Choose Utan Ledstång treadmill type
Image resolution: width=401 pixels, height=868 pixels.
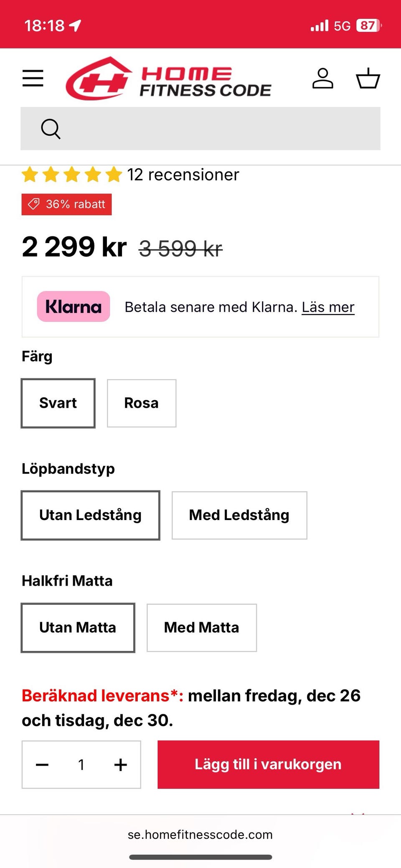click(90, 515)
